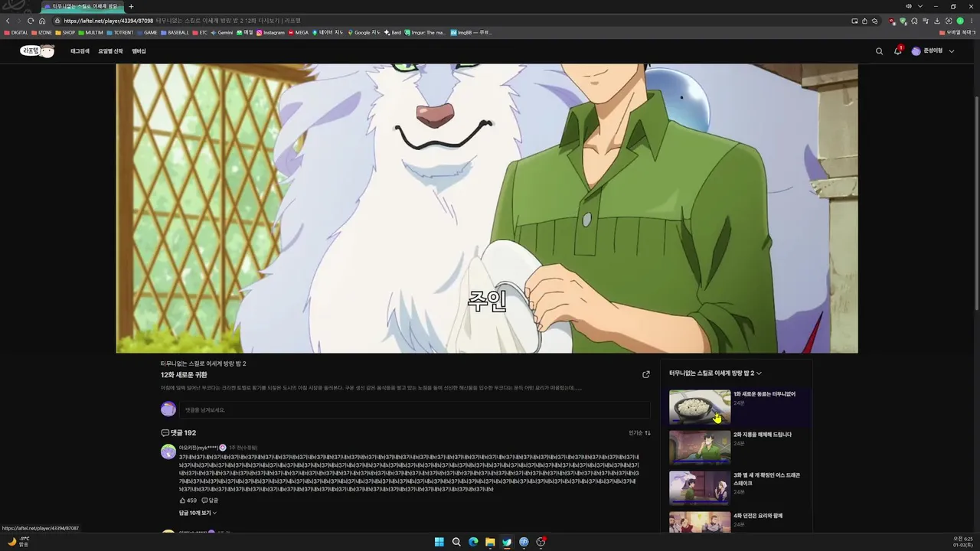Open the IZONE bookmark folder

41,33
